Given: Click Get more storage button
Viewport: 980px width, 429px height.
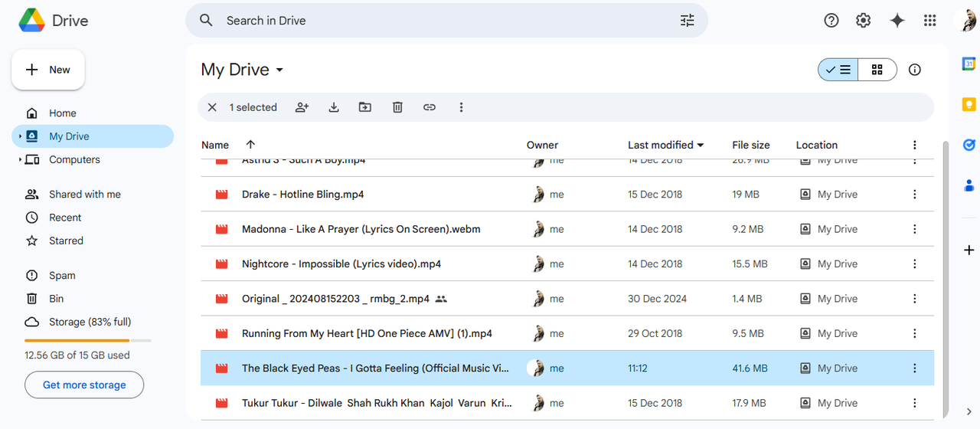Looking at the screenshot, I should click(84, 385).
